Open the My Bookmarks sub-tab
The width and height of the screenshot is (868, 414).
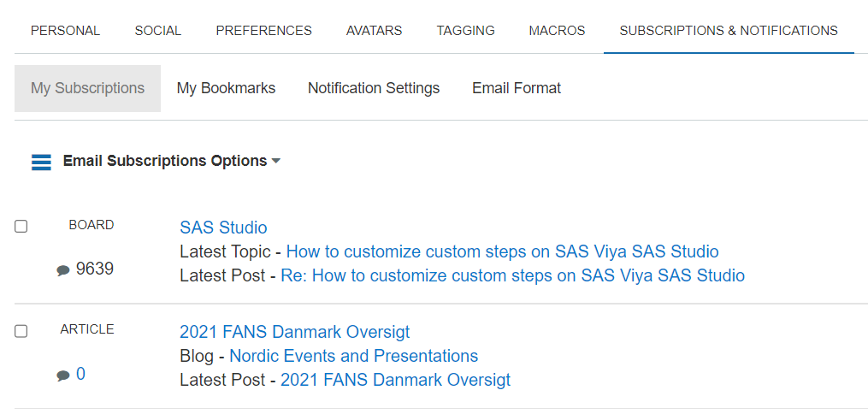point(226,88)
